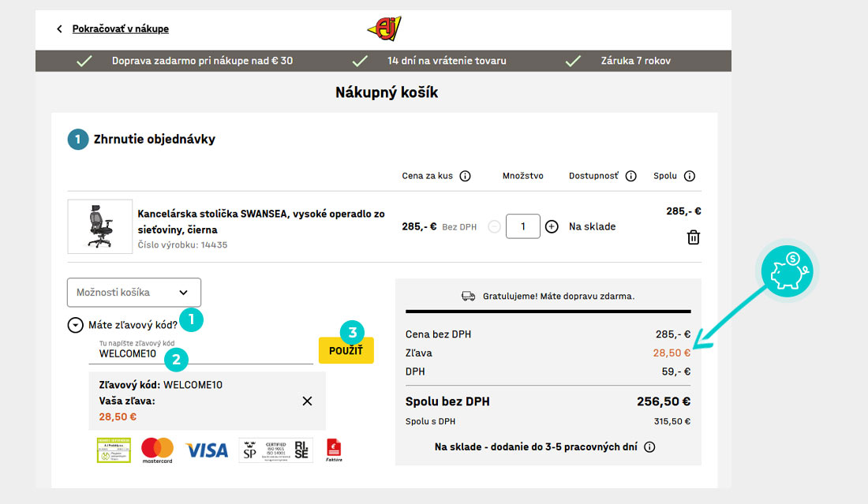Click the free-shipping progress bar
The image size is (868, 504).
point(548,312)
